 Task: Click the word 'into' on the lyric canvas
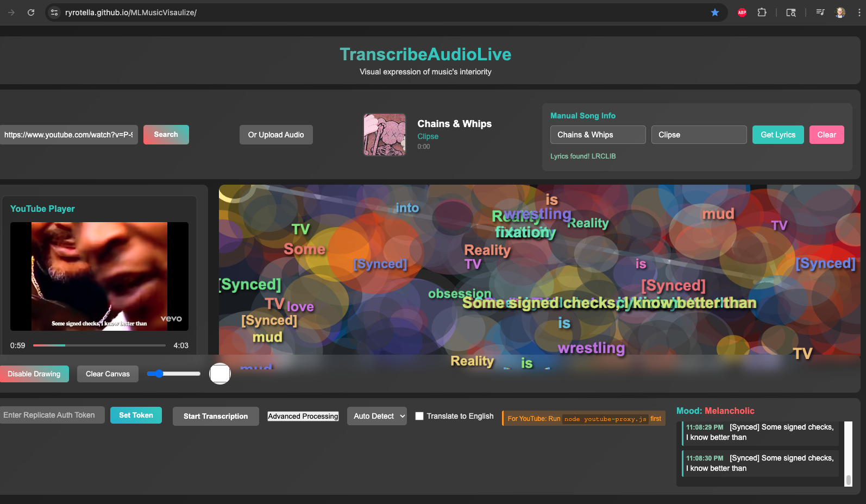click(x=407, y=208)
